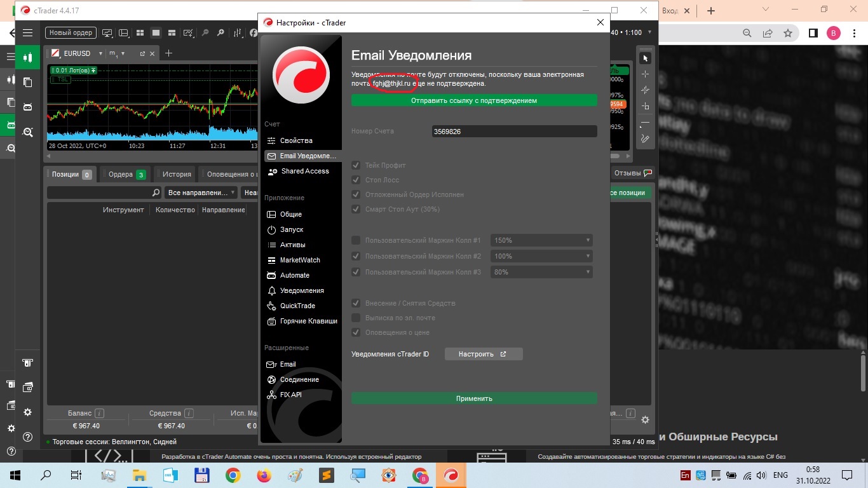
Task: Open the Все направления filter dropdown
Action: 201,193
